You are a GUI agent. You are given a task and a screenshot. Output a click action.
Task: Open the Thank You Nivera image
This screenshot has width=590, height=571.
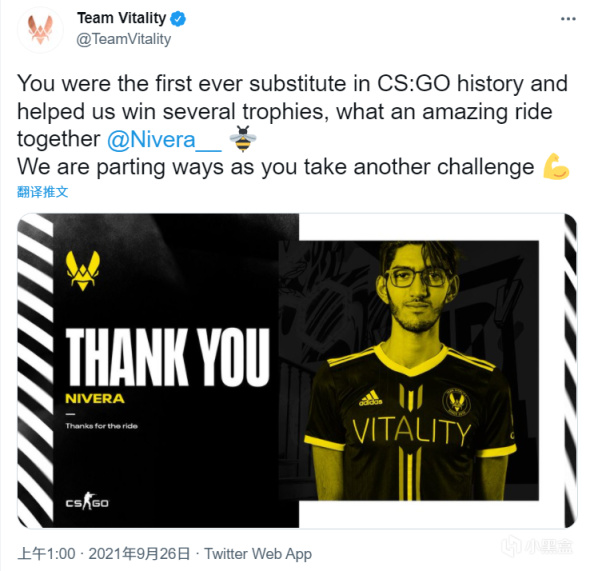pos(297,371)
